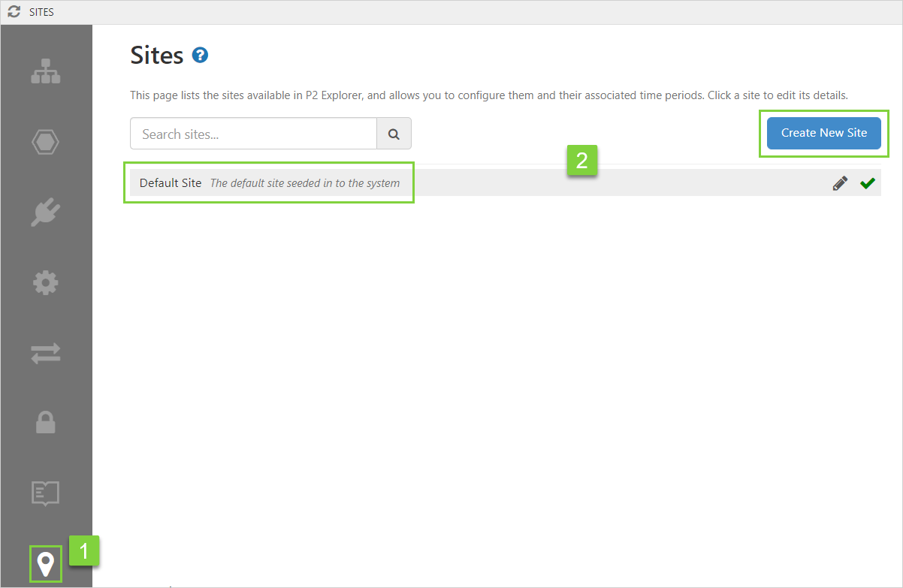Open the hierarchy tree sidebar icon
903x588 pixels.
click(x=46, y=71)
